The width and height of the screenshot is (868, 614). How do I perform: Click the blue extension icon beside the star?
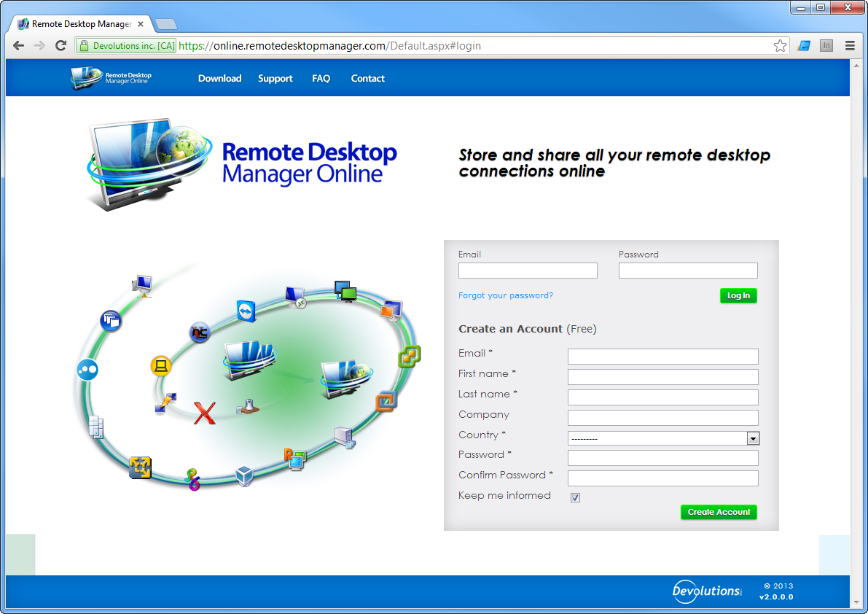click(x=804, y=46)
